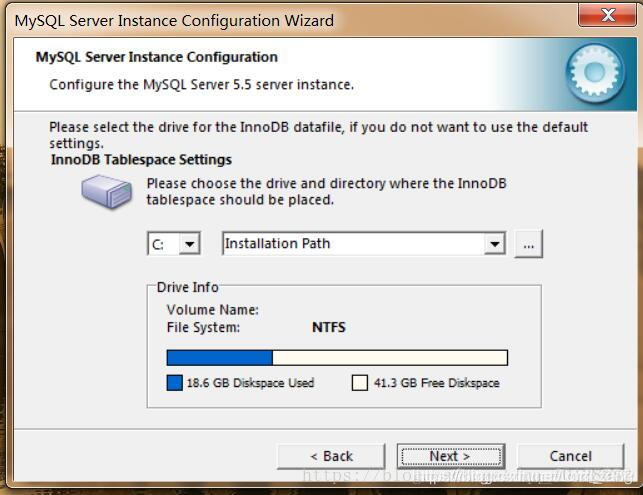
Task: Click the 'Volume Name:' label
Action: pos(212,310)
